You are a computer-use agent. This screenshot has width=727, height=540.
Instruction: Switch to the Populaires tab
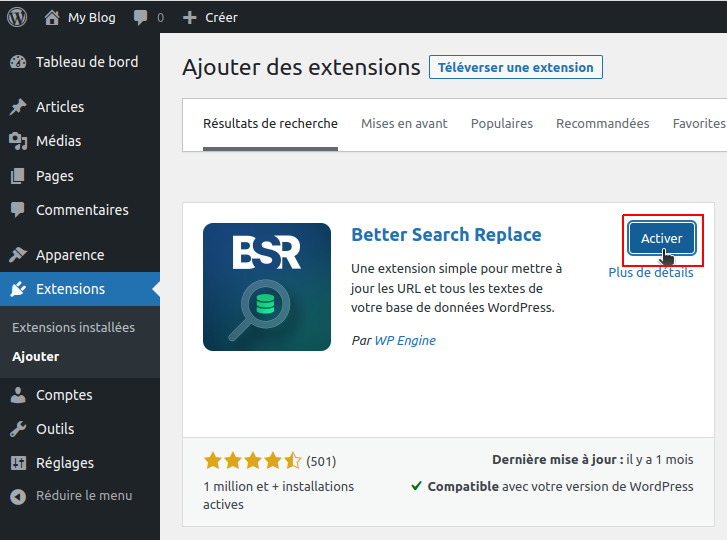coord(502,124)
